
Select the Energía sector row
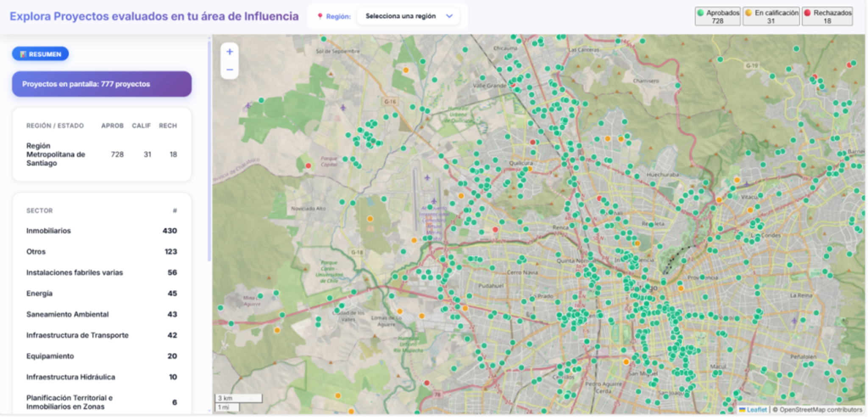(x=101, y=294)
